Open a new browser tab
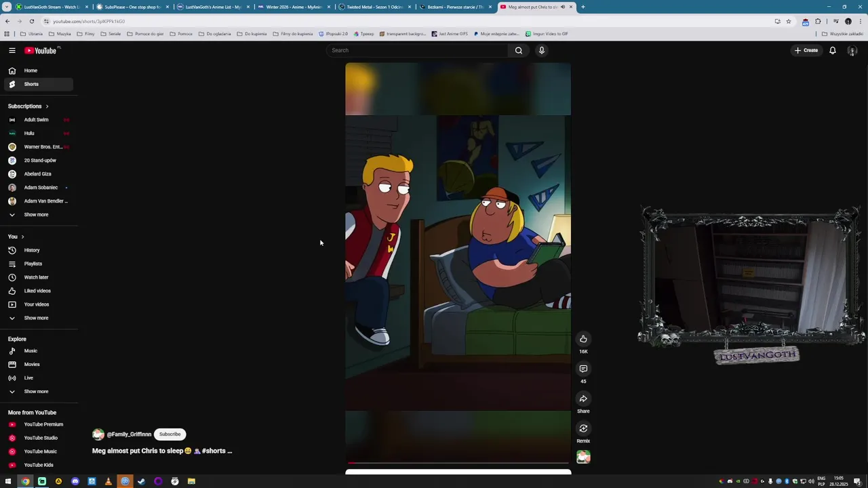The width and height of the screenshot is (868, 488). (583, 7)
